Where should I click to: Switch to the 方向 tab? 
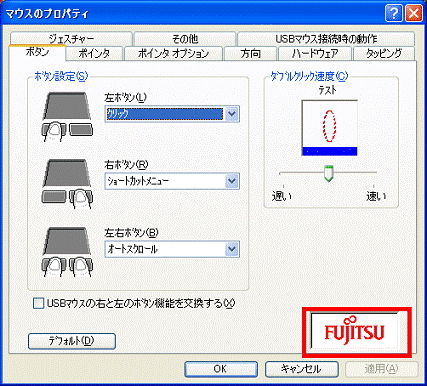pos(251,53)
